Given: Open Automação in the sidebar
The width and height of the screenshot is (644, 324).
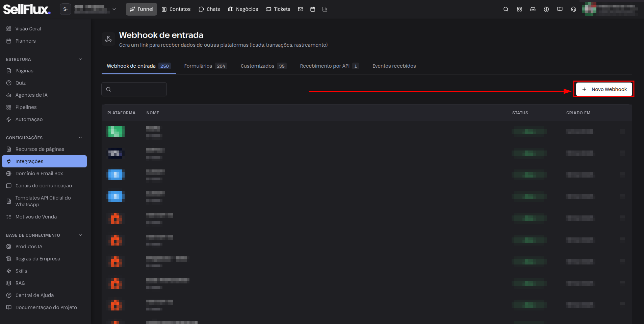Looking at the screenshot, I should 44,119.
